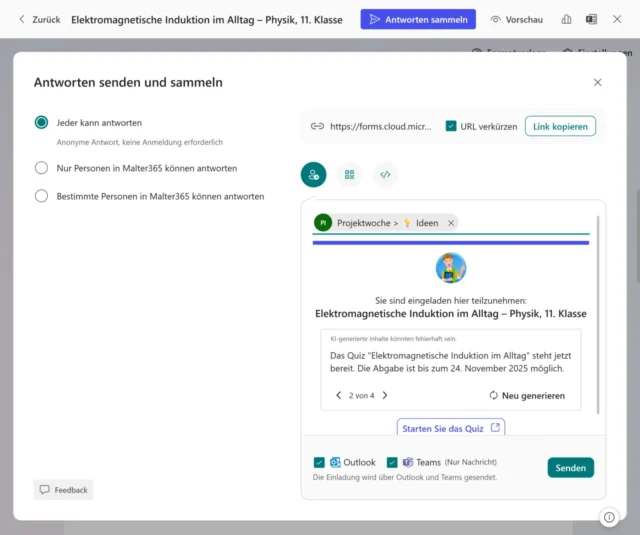
Task: Click the Starten Sie das Quiz link
Action: 451,428
